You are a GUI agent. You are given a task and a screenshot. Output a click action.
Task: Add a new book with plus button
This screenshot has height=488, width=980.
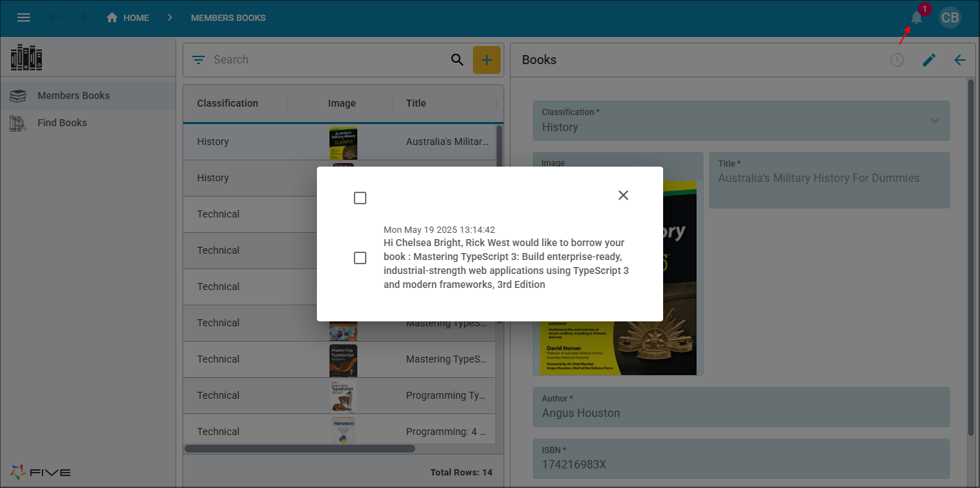pyautogui.click(x=487, y=60)
